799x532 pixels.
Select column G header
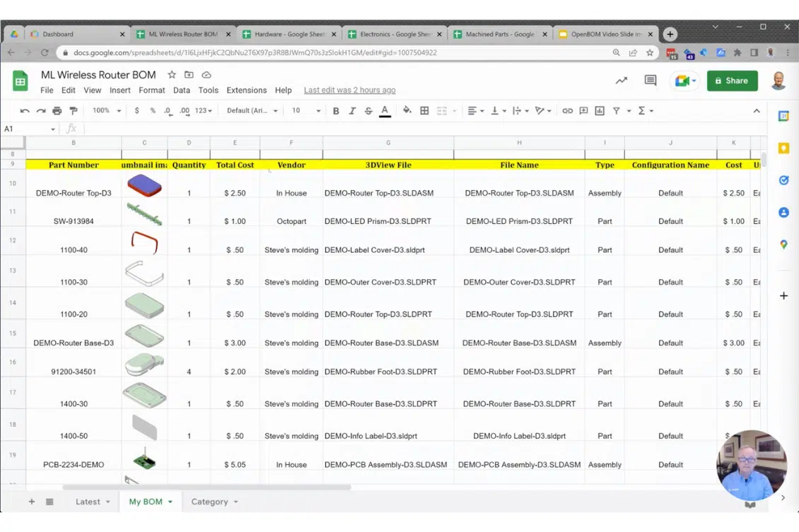tap(387, 143)
